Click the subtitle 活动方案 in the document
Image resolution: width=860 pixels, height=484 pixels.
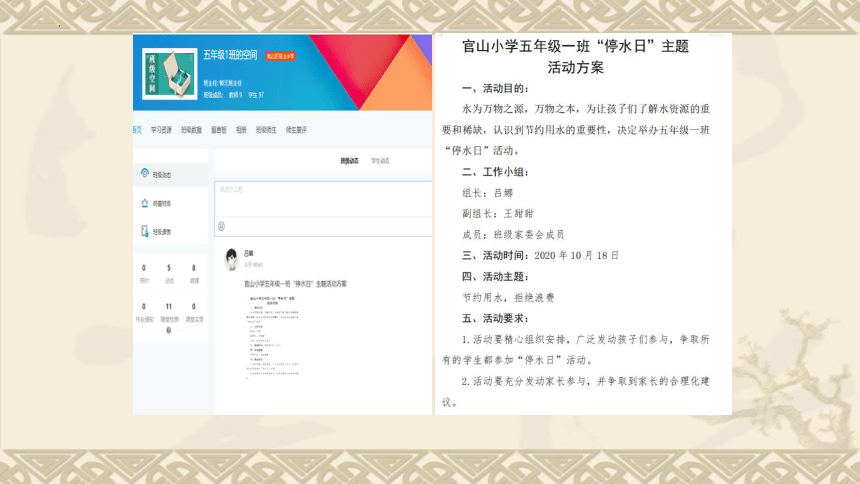[575, 67]
